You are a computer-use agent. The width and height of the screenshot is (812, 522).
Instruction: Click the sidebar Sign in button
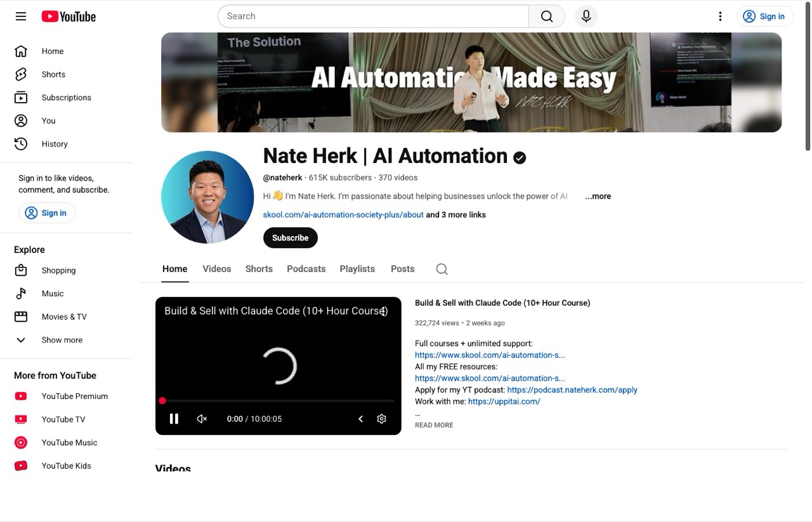47,213
